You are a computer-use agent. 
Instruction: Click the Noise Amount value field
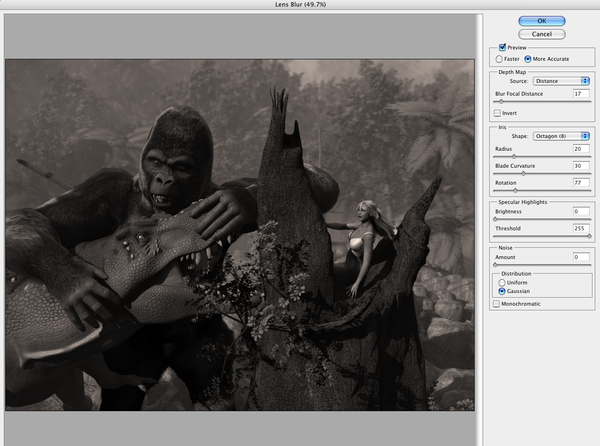[581, 257]
